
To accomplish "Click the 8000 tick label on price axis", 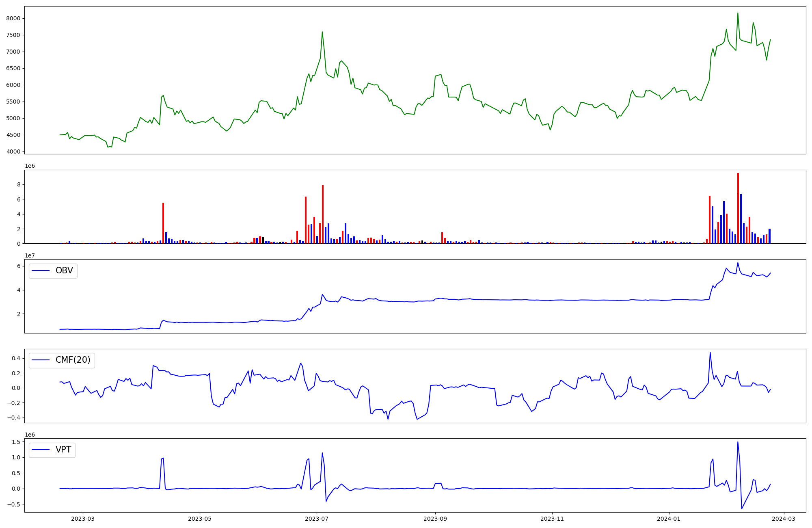I will point(13,18).
